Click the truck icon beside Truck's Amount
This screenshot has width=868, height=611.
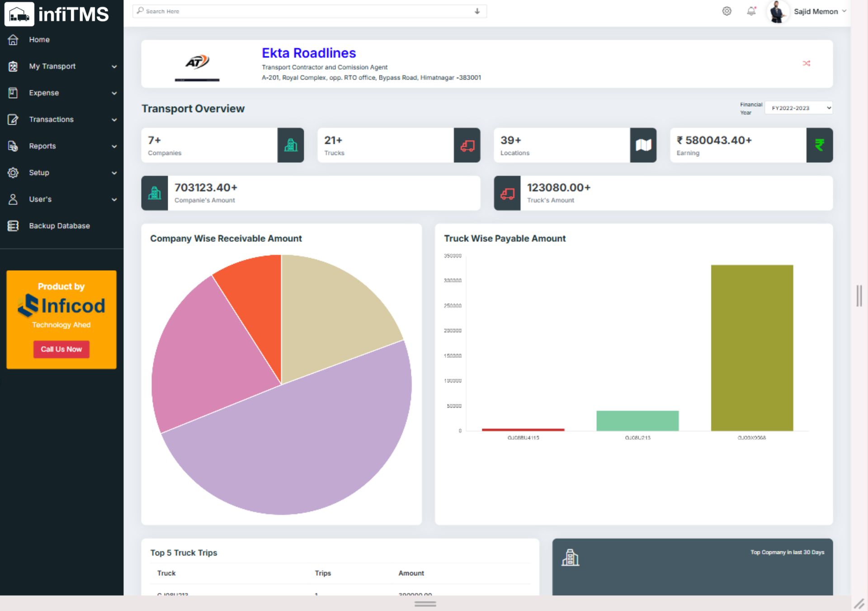pyautogui.click(x=507, y=193)
